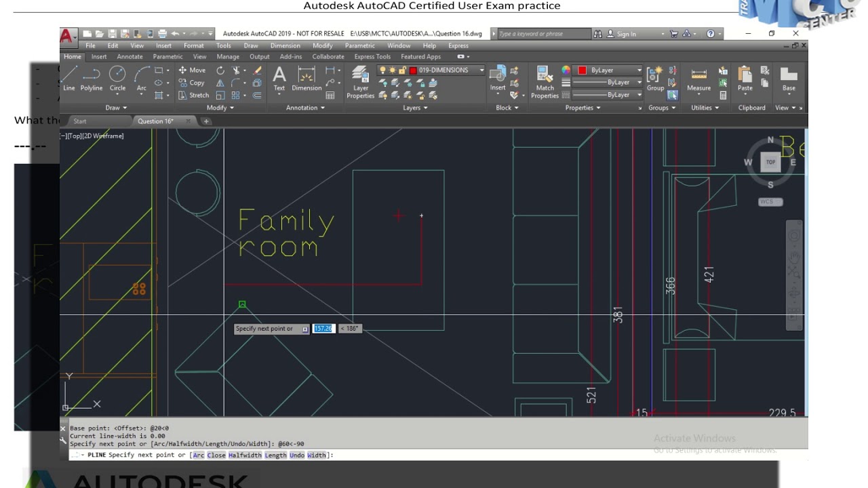Select the Polyline tool
The width and height of the screenshot is (868, 488).
click(x=92, y=79)
